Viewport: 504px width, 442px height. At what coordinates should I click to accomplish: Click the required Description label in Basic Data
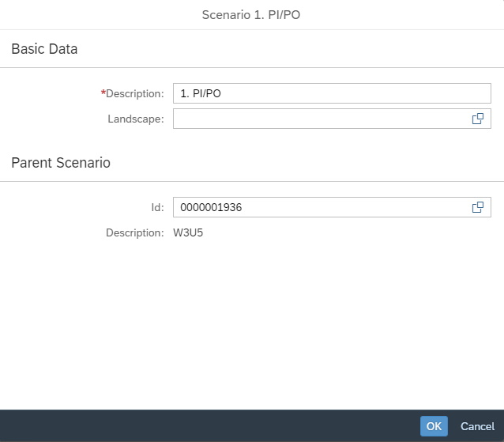pos(134,93)
